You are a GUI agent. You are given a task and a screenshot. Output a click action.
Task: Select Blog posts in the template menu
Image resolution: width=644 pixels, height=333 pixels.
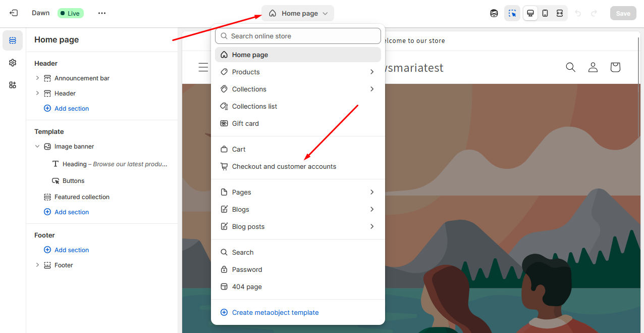[298, 226]
